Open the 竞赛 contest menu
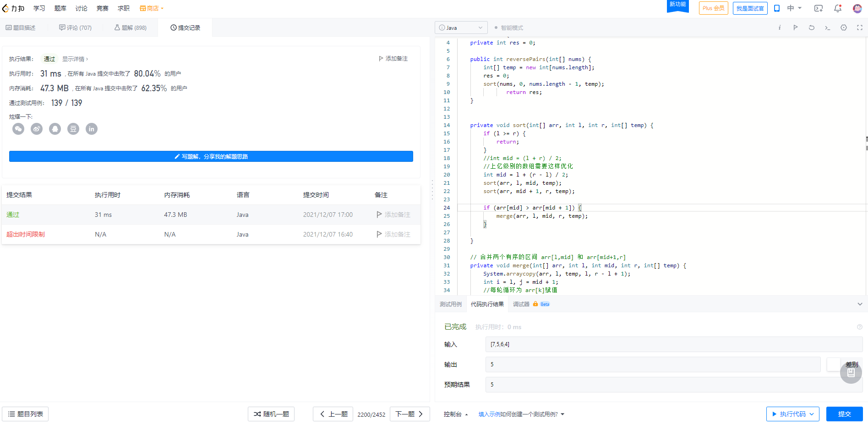This screenshot has height=425, width=868. [103, 8]
